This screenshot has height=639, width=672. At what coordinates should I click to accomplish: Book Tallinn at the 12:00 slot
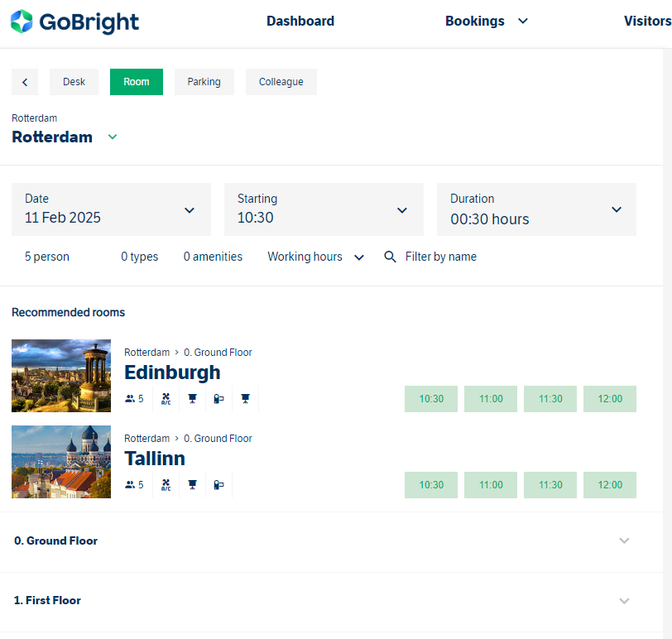click(610, 485)
